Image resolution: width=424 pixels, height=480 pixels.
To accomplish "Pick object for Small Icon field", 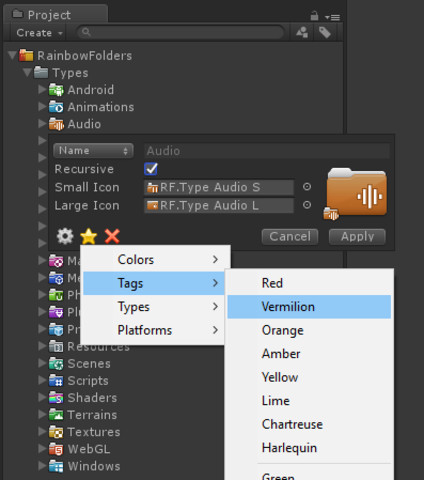I will point(307,187).
